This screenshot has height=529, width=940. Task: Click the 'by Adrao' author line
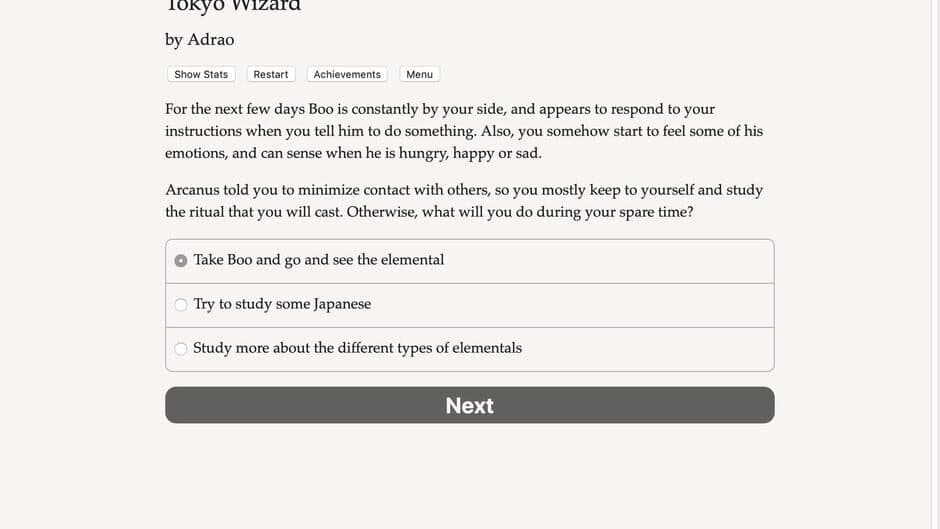pyautogui.click(x=200, y=40)
